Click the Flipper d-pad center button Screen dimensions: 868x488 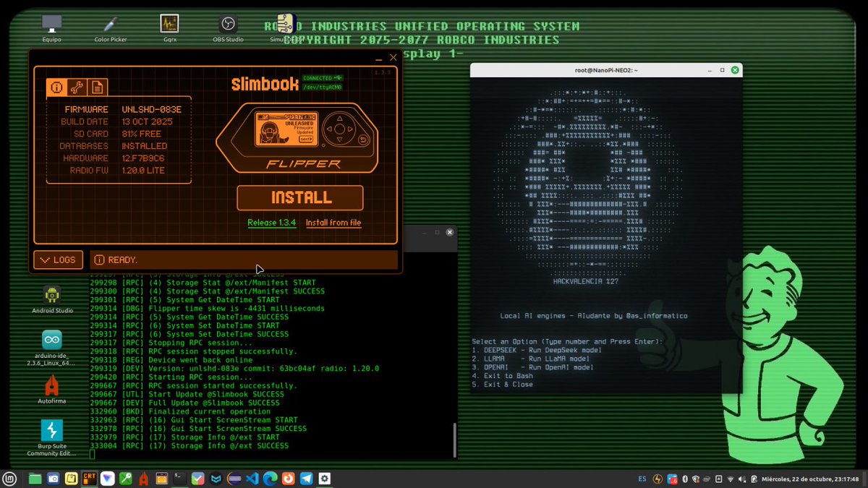click(x=338, y=129)
